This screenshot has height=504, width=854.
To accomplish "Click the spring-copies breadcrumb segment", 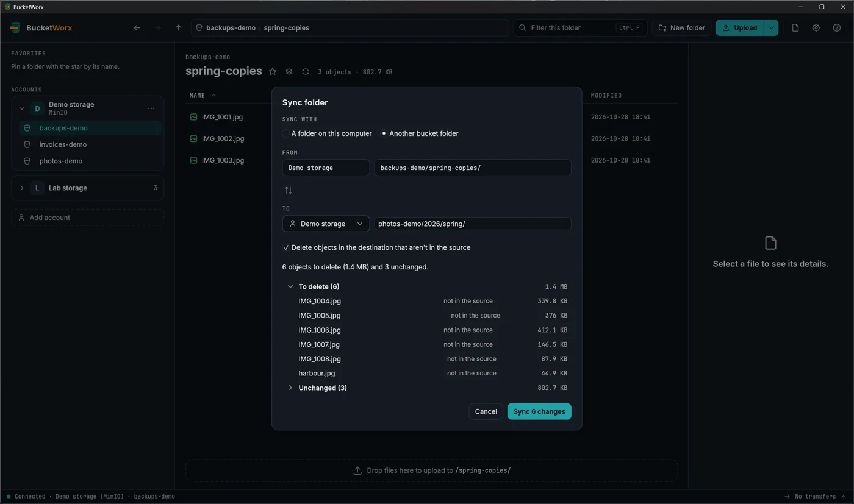I will (x=287, y=28).
